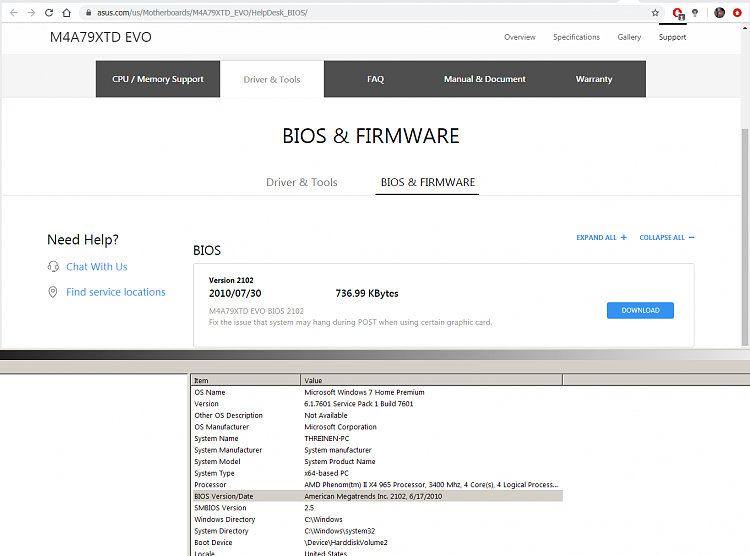Open the red extension icon in toolbar
The width and height of the screenshot is (750, 556).
pyautogui.click(x=678, y=13)
